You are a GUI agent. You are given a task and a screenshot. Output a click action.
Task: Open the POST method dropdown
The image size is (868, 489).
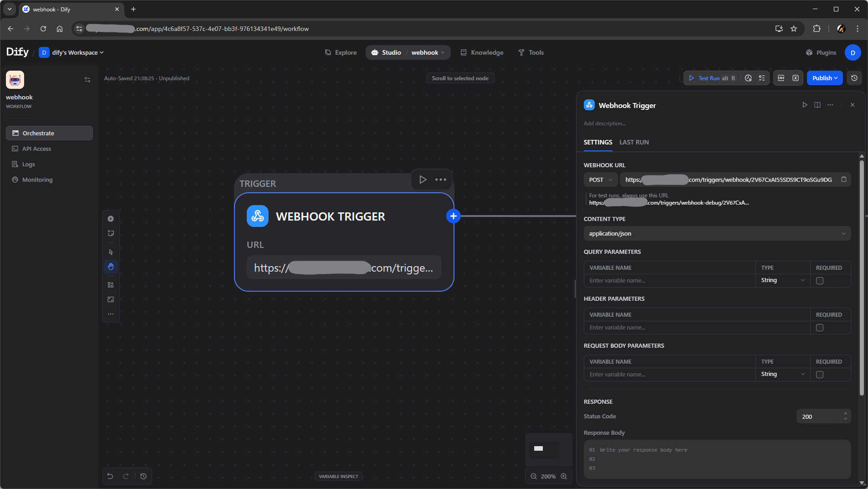[x=600, y=180]
